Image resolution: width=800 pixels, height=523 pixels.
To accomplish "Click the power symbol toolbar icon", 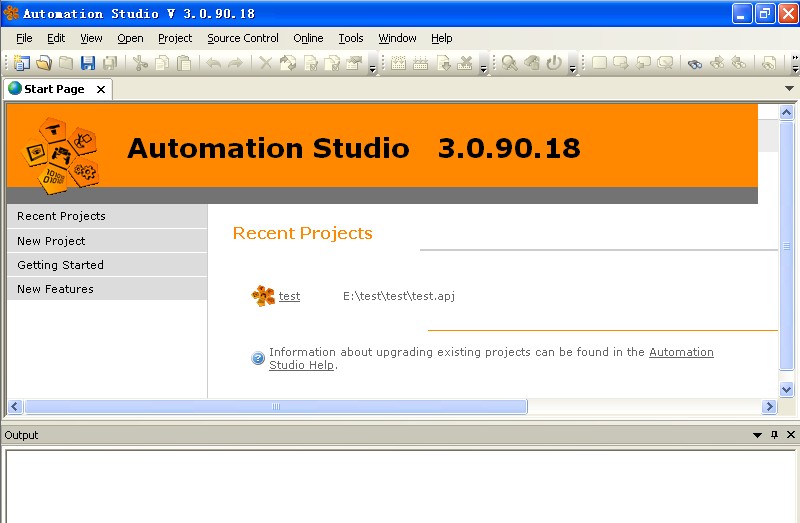I will pyautogui.click(x=554, y=63).
